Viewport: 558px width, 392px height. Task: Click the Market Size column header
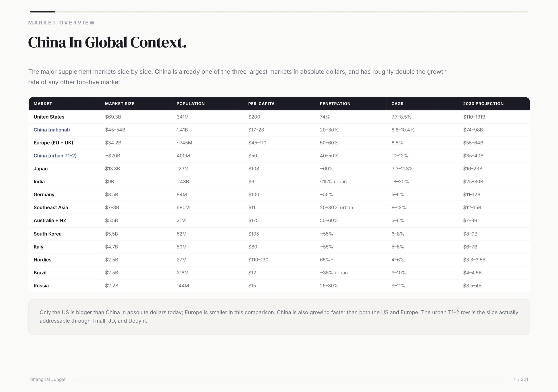click(x=120, y=104)
